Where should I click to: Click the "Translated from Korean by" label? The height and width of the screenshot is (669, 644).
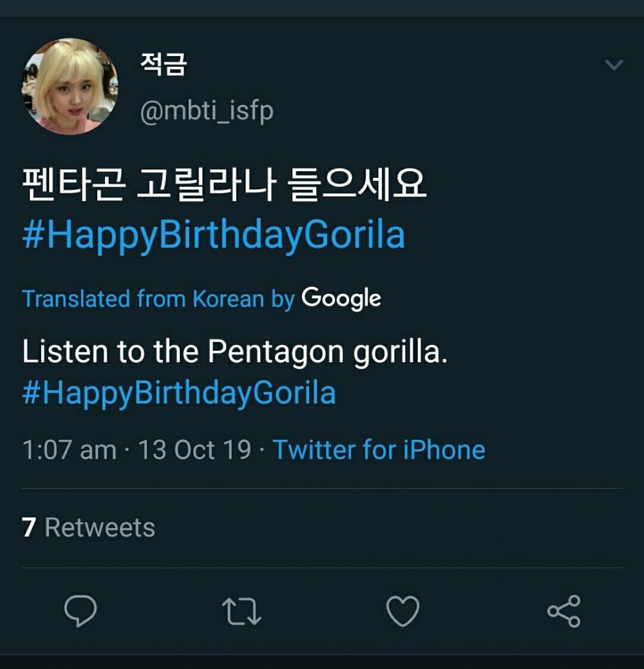(x=158, y=299)
